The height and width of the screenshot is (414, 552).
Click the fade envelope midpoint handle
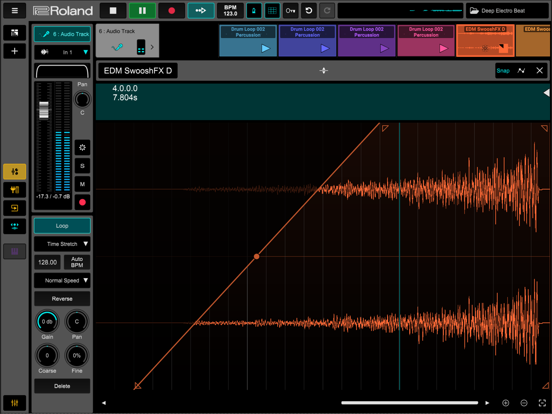(257, 256)
